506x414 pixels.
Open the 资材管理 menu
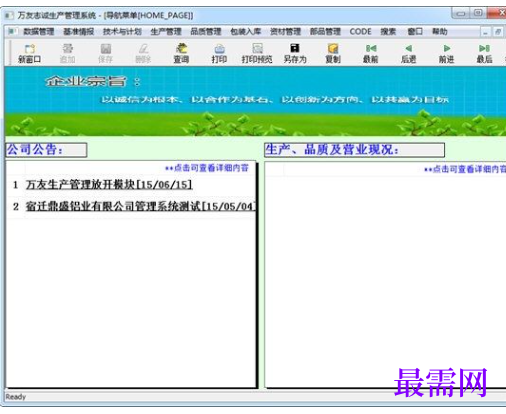(285, 32)
